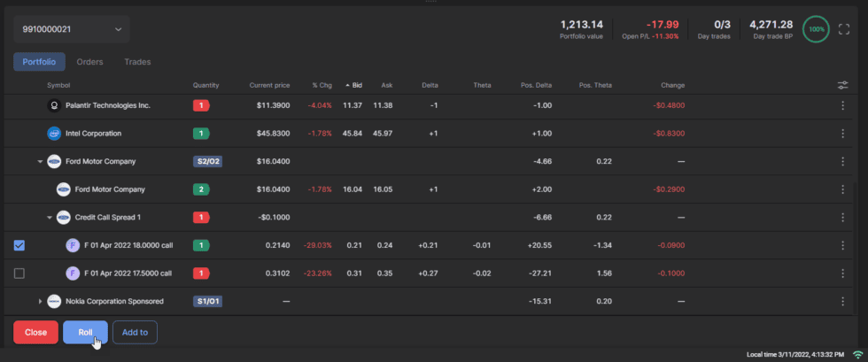Sort by the Change column header

672,85
